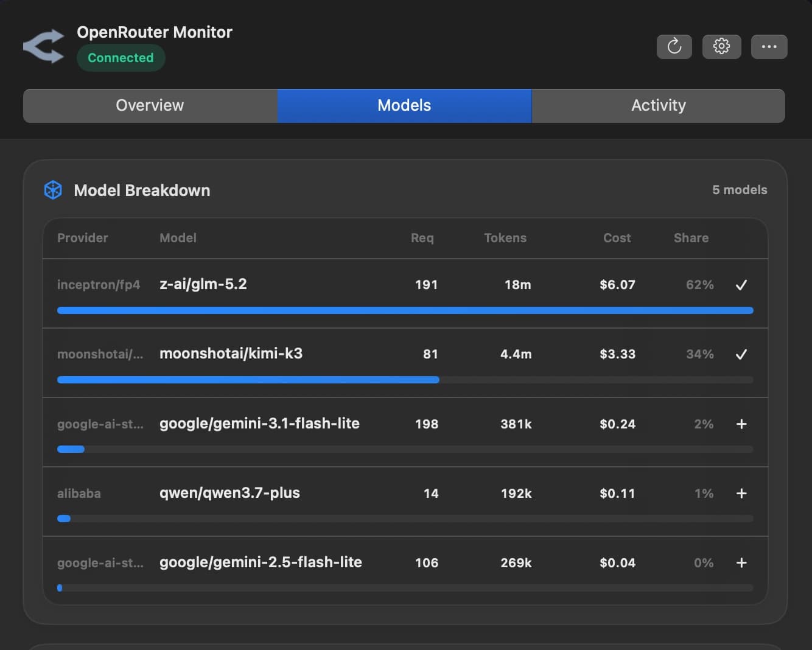Viewport: 812px width, 650px height.
Task: Open settings via the gear icon
Action: pos(721,46)
